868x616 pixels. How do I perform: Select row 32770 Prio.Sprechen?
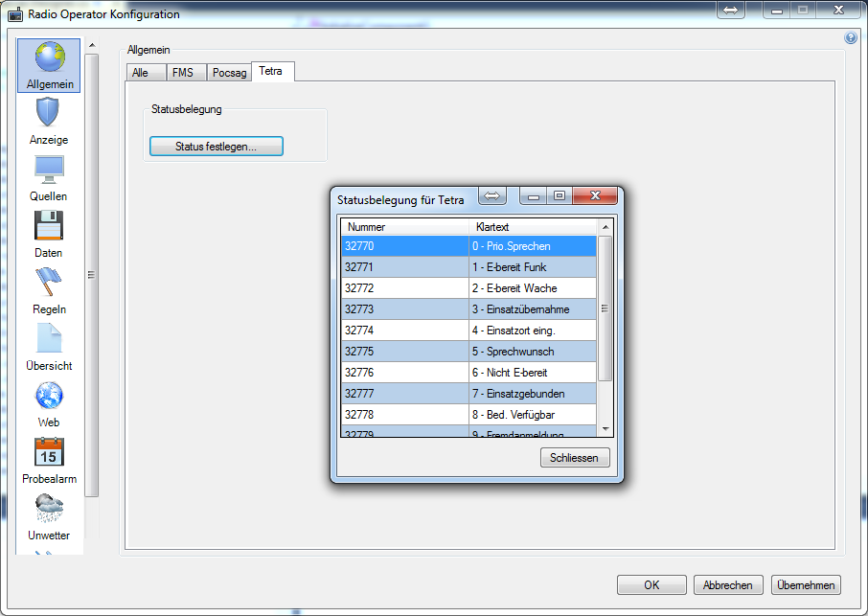468,246
